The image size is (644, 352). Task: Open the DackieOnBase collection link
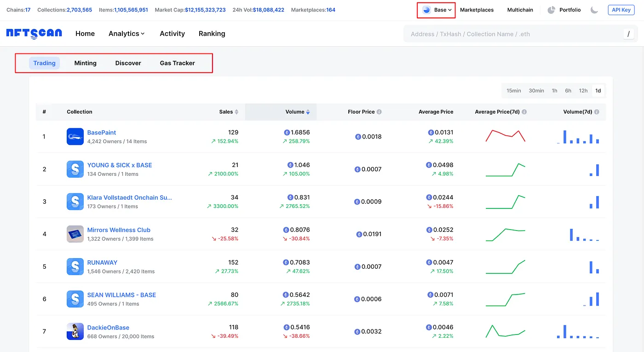coord(108,328)
